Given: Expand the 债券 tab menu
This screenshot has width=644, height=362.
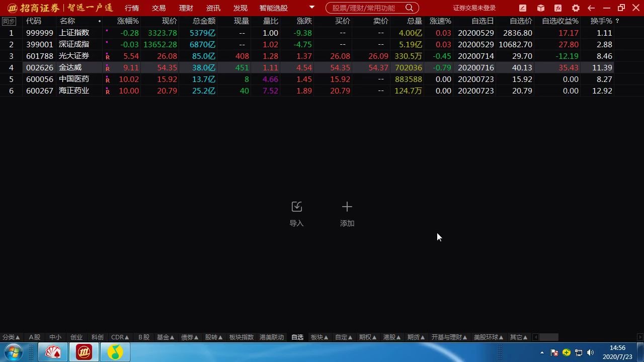Looking at the screenshot, I should coord(190,337).
